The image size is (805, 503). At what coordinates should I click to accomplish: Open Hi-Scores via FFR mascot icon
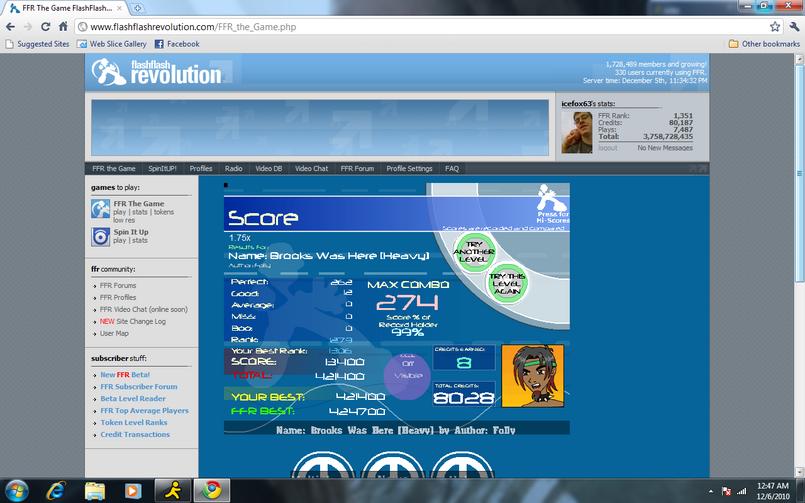coord(552,204)
